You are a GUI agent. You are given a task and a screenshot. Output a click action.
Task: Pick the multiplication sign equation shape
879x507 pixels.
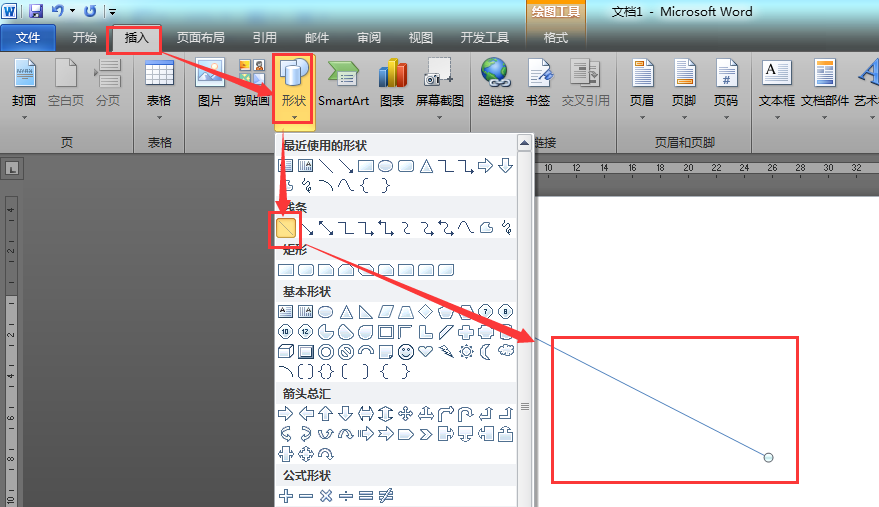pyautogui.click(x=326, y=496)
